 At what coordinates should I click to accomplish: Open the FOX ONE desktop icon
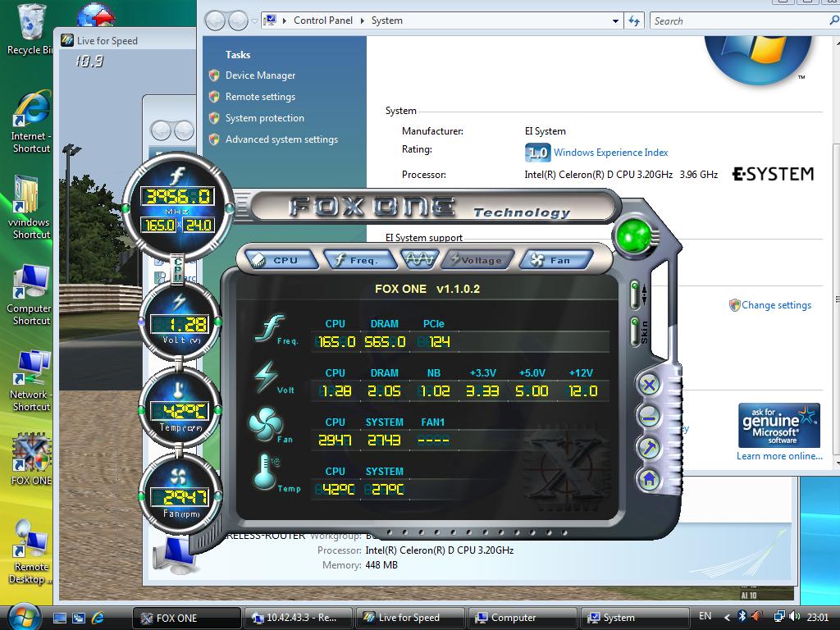click(31, 459)
